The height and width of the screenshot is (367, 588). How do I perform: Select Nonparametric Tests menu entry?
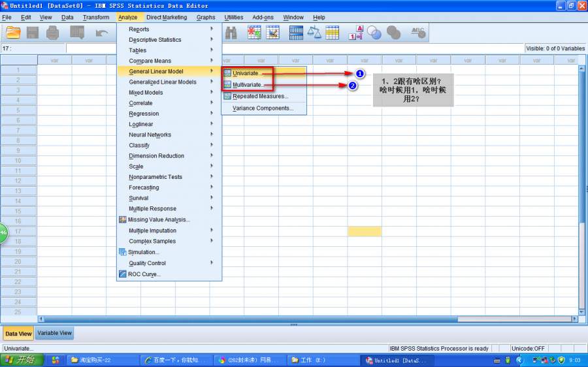(x=169, y=177)
